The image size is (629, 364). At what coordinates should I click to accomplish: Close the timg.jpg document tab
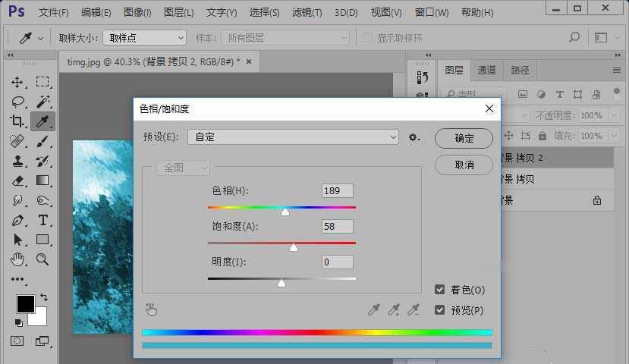pyautogui.click(x=249, y=61)
